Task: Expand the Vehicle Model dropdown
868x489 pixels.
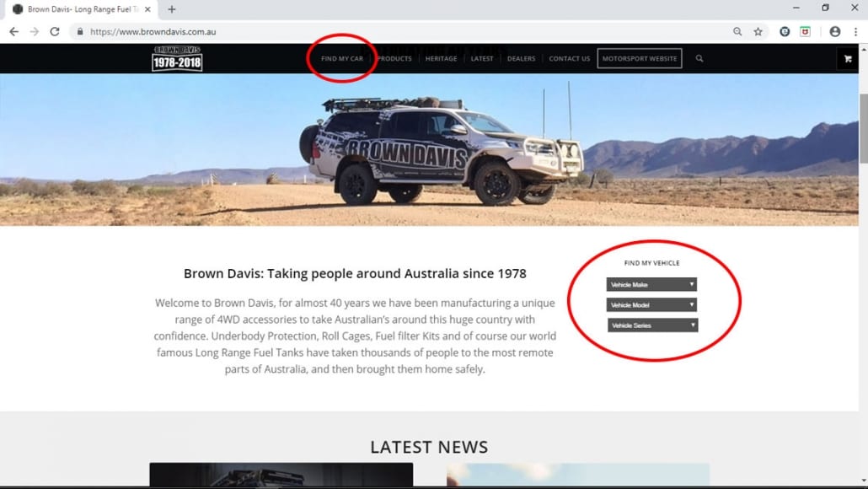Action: pos(651,305)
